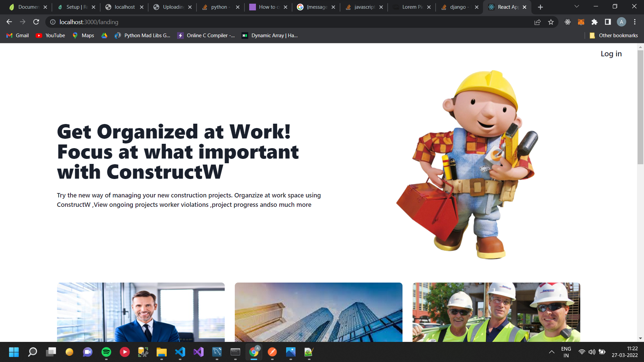Click the Log in link

(611, 54)
